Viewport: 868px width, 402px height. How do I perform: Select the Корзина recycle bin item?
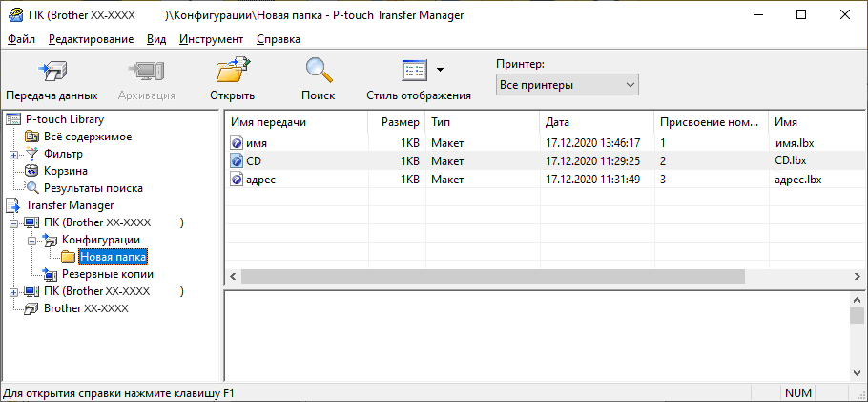(64, 171)
